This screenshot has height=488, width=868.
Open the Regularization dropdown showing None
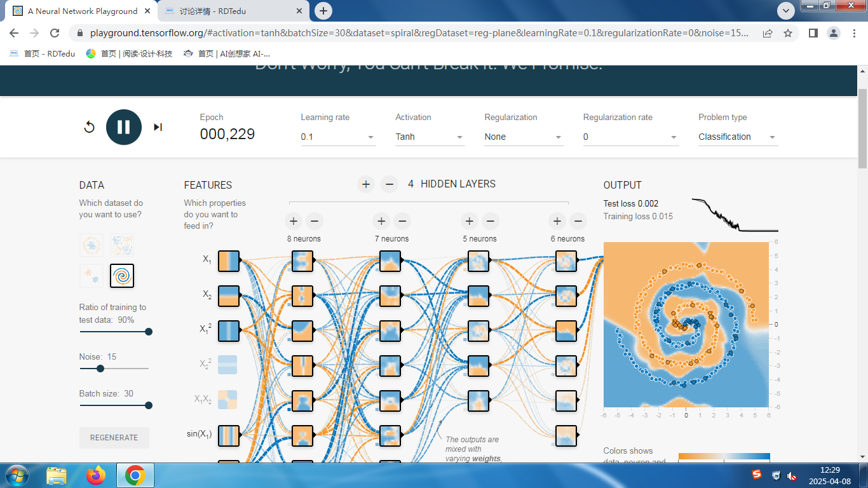[x=524, y=137]
